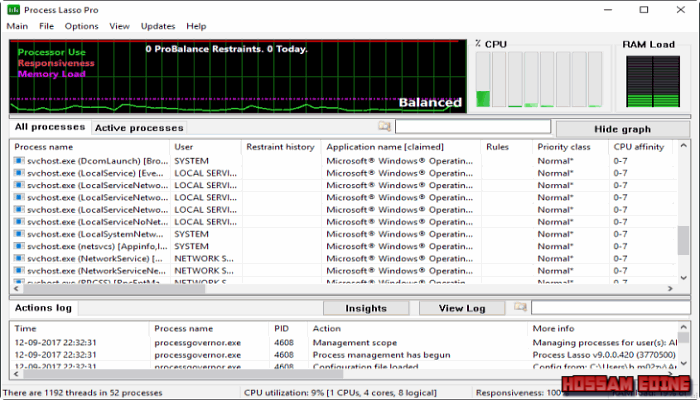Click process list horizontal scroll right arrow

pos(670,288)
